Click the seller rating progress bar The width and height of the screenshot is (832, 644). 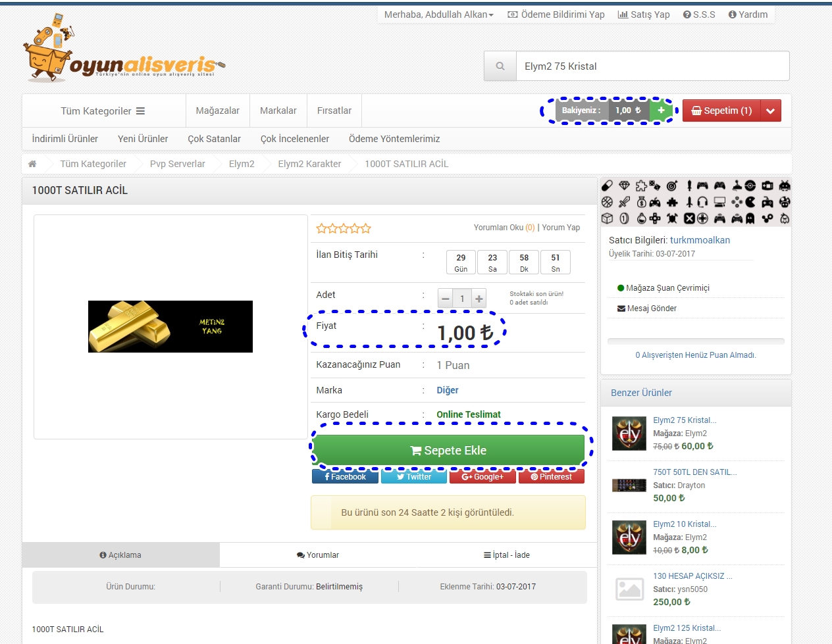coord(696,341)
